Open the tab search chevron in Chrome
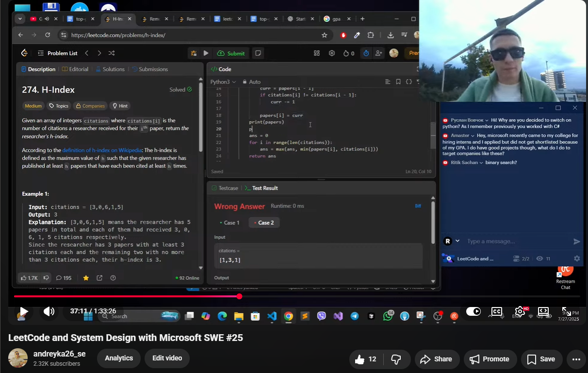 20,19
